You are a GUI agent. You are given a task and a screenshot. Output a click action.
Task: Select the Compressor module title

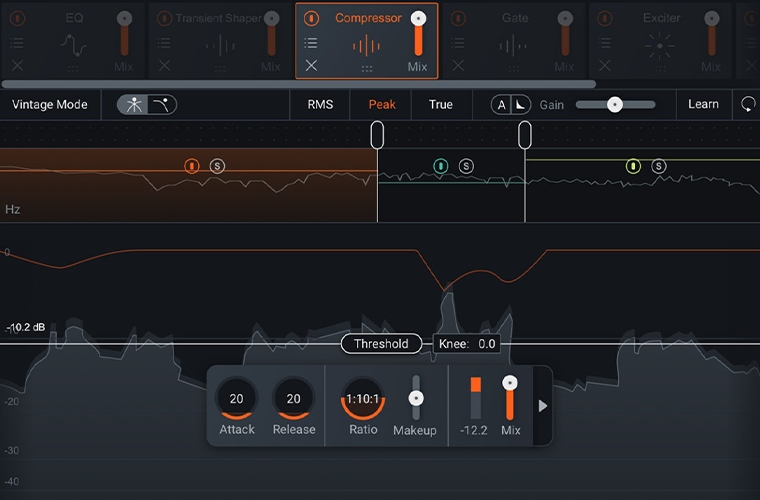pos(368,18)
